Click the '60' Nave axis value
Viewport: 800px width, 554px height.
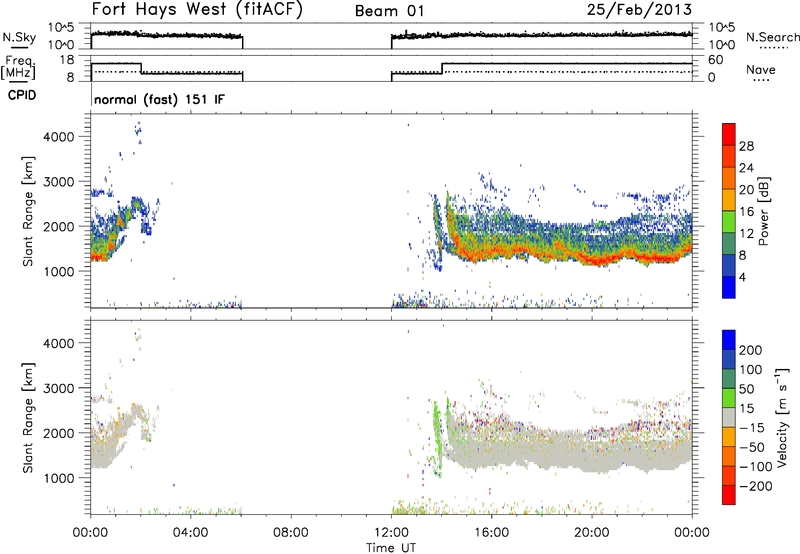tap(716, 60)
